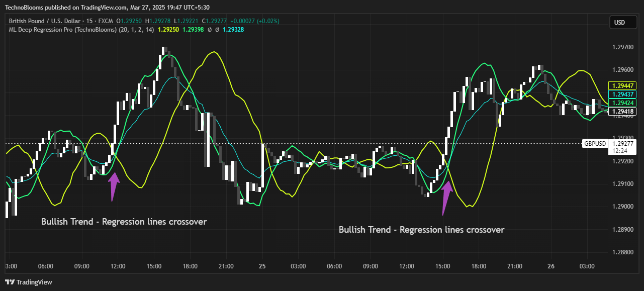The width and height of the screenshot is (644, 291).
Task: Click the 1.28900 price axis label
Action: click(x=623, y=229)
